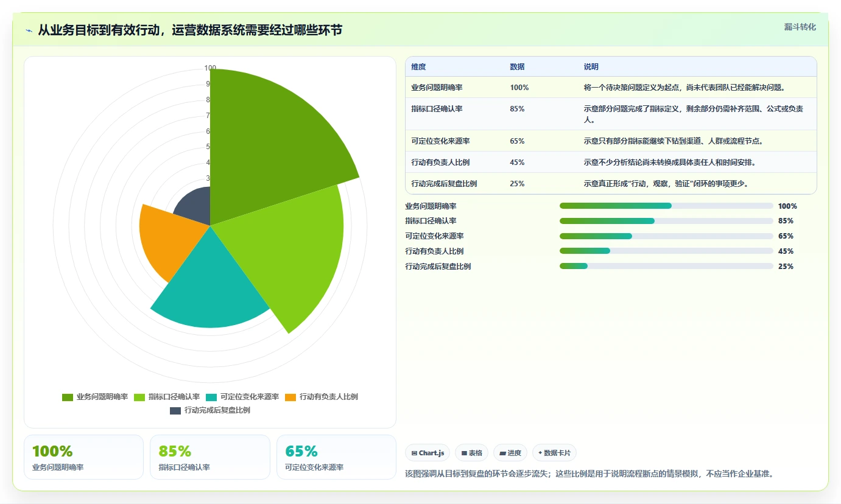Click the 65% value in the table
The image size is (841, 504).
(517, 141)
